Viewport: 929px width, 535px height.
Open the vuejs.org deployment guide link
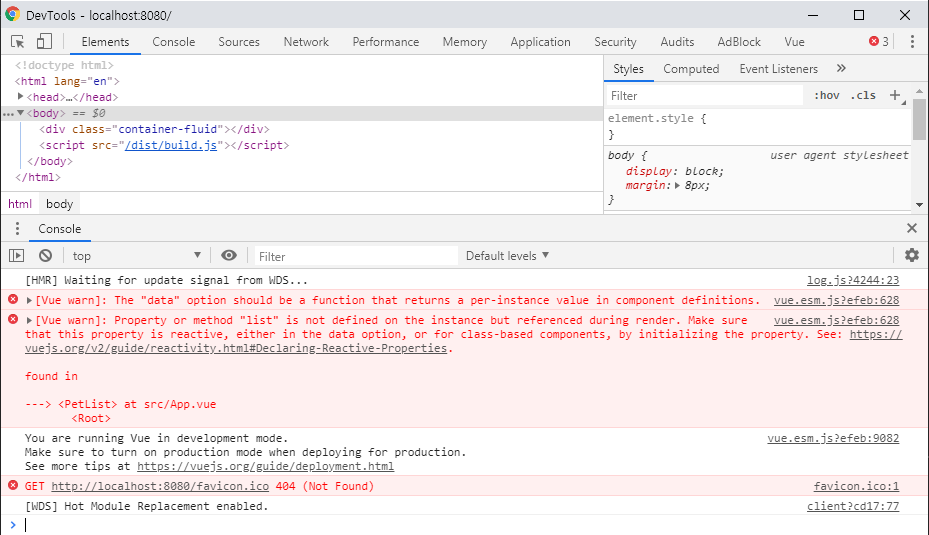[265, 466]
